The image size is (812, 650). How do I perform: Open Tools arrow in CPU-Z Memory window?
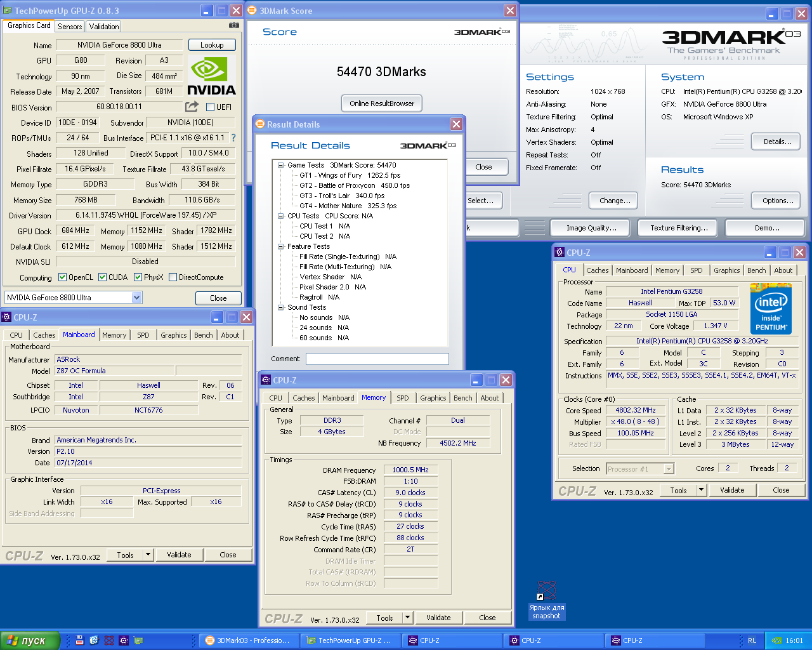[407, 618]
